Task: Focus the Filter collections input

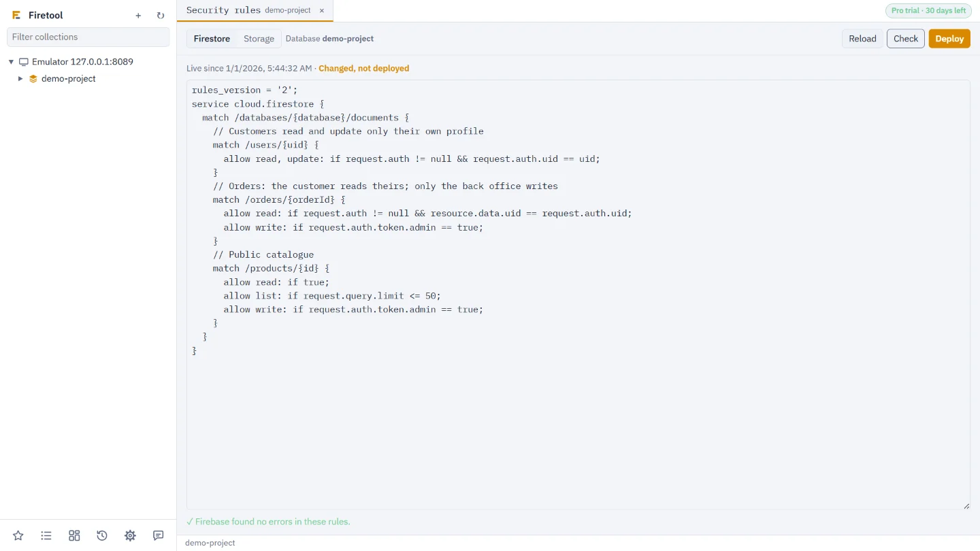Action: point(88,37)
